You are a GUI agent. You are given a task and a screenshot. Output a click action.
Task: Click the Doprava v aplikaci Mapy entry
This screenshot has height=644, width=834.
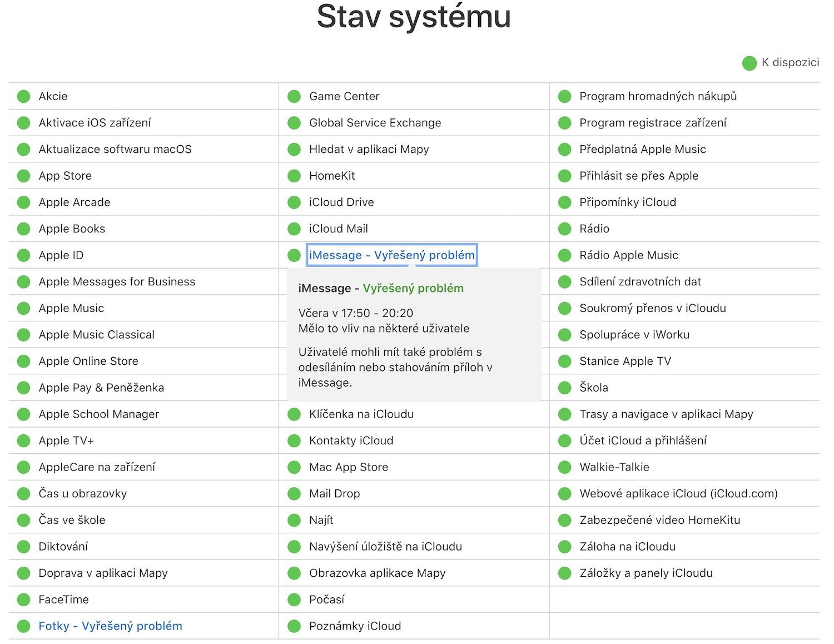pyautogui.click(x=103, y=573)
